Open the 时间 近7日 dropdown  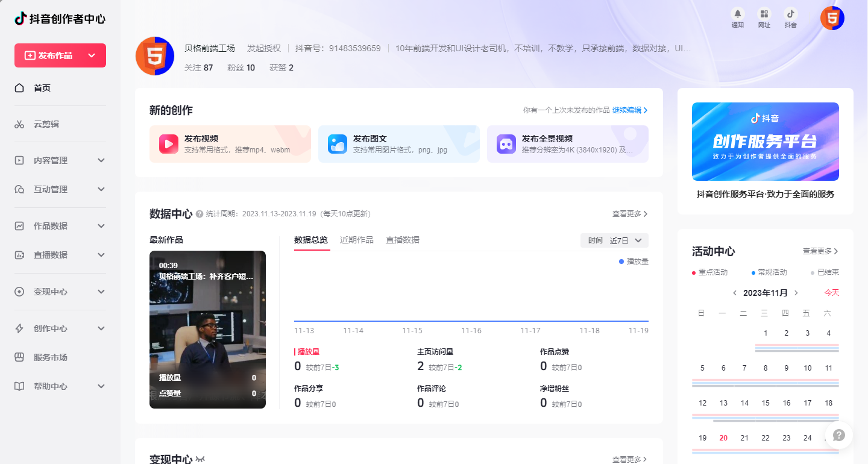tap(614, 240)
